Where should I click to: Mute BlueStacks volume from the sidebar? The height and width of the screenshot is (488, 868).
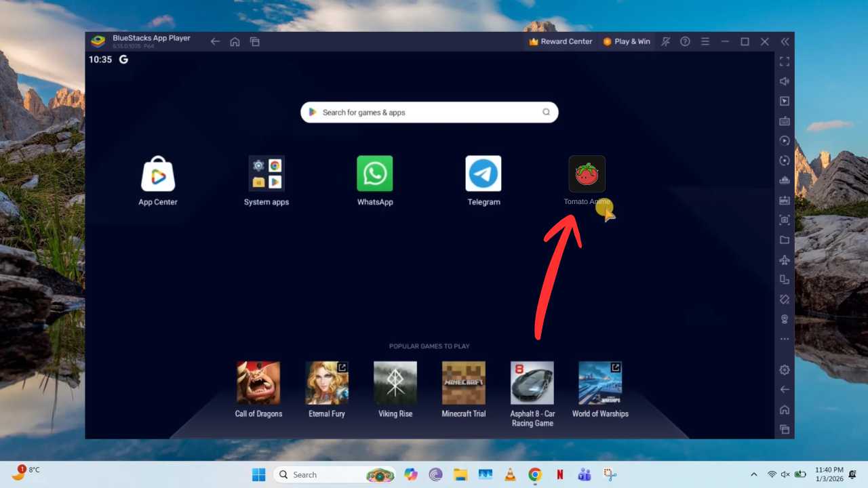pos(785,81)
